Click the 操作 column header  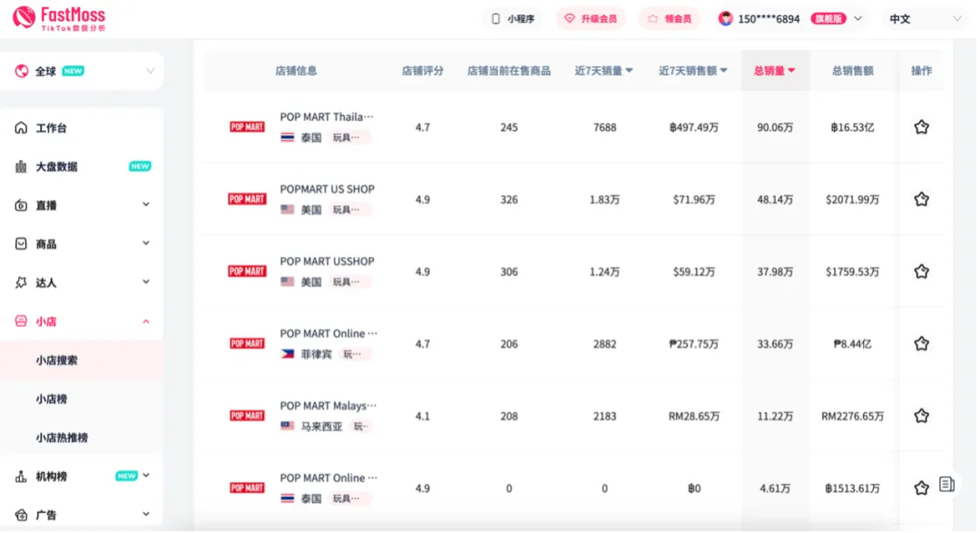click(x=922, y=72)
